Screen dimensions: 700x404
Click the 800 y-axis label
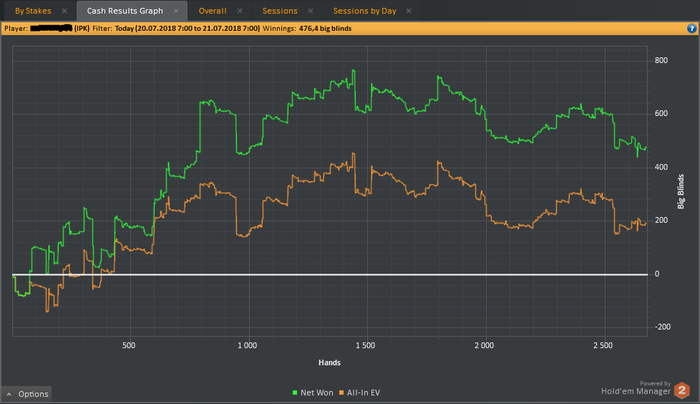[661, 60]
